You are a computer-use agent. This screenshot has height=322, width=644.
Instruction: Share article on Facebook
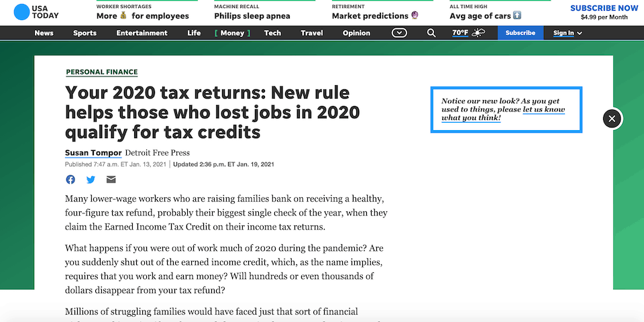pyautogui.click(x=70, y=180)
